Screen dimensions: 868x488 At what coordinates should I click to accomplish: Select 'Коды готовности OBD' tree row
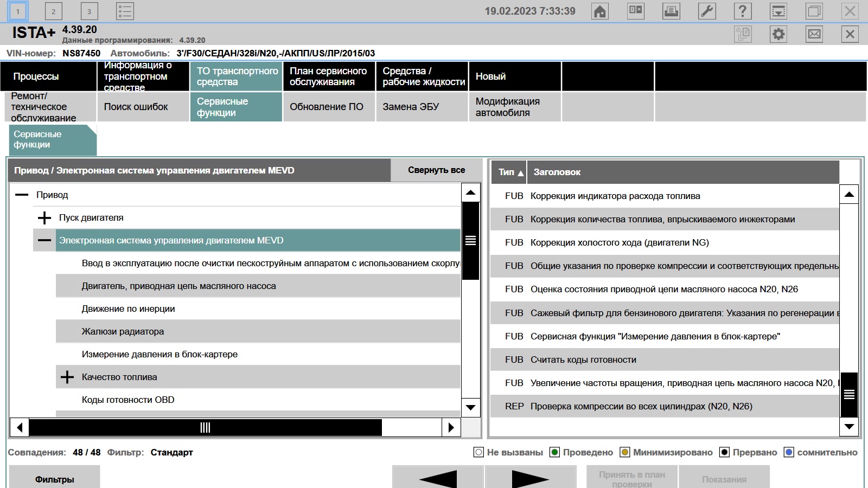258,400
